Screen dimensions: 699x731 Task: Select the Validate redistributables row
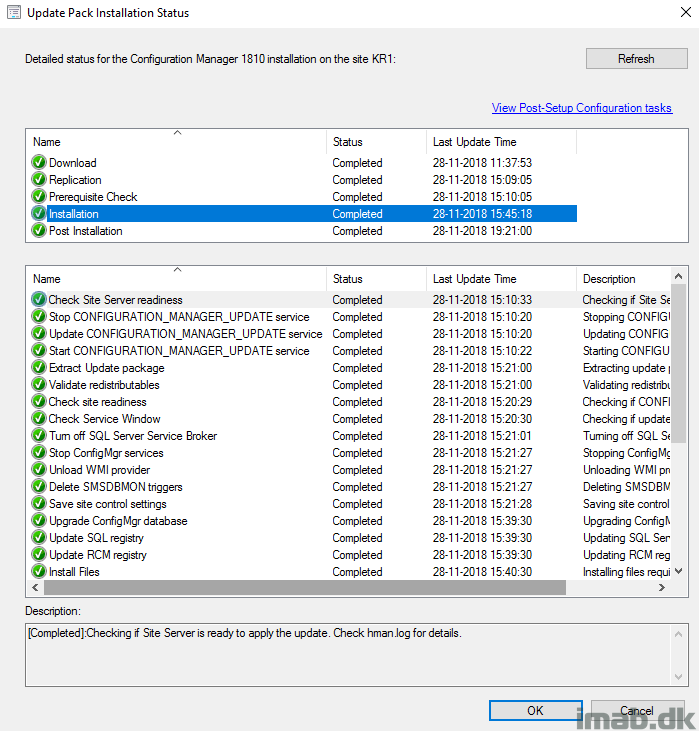pyautogui.click(x=349, y=385)
